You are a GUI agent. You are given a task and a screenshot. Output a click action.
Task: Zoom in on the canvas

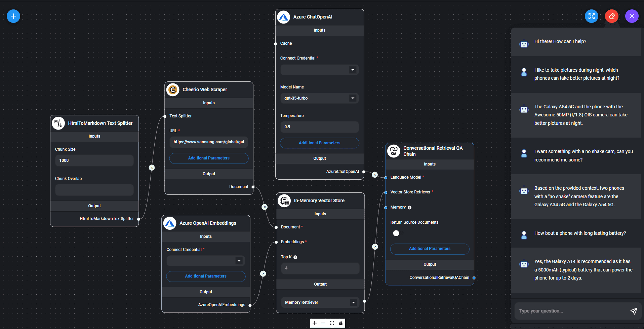[x=315, y=323]
